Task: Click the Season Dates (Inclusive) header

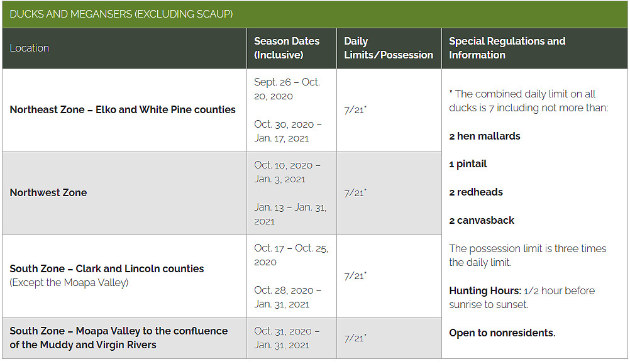Action: 287,48
